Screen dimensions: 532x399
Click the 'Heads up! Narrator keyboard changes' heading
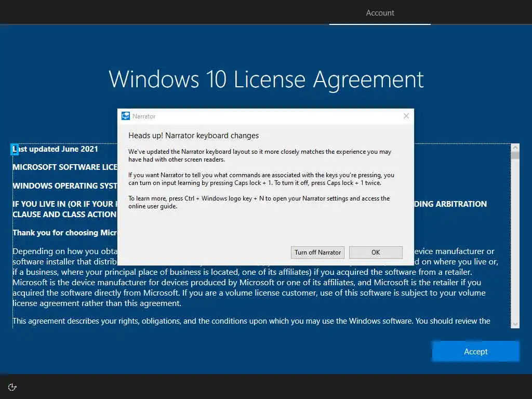click(x=193, y=136)
